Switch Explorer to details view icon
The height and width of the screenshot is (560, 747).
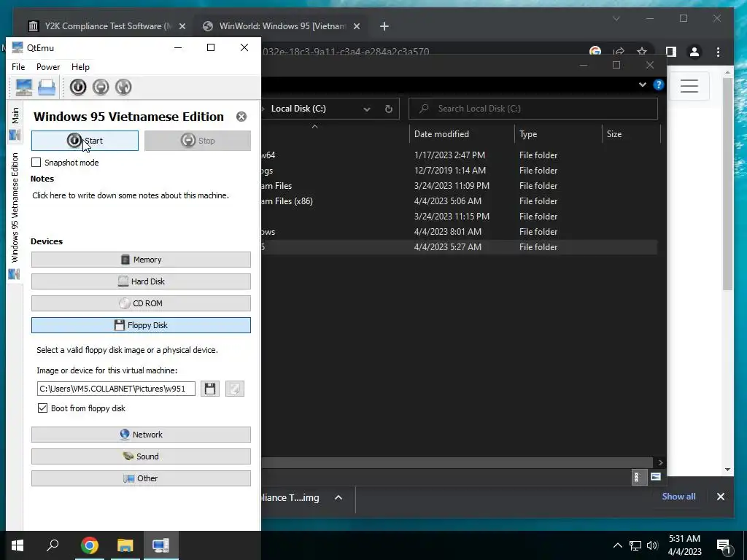pos(638,477)
